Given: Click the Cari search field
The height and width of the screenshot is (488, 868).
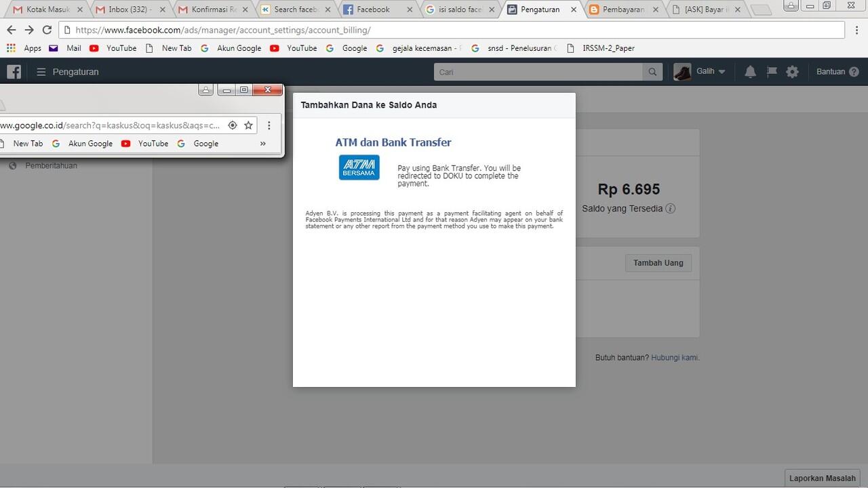Looking at the screenshot, I should click(x=538, y=72).
